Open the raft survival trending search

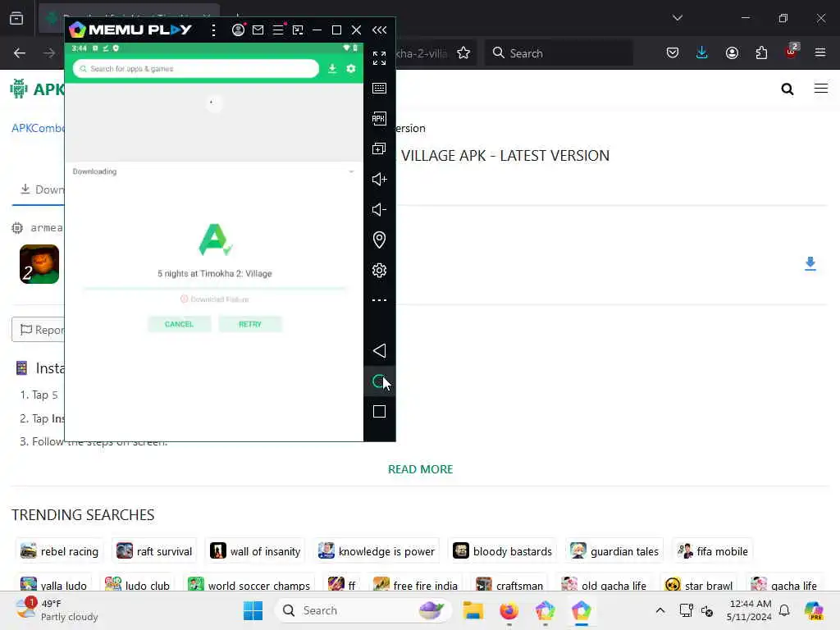tap(154, 551)
